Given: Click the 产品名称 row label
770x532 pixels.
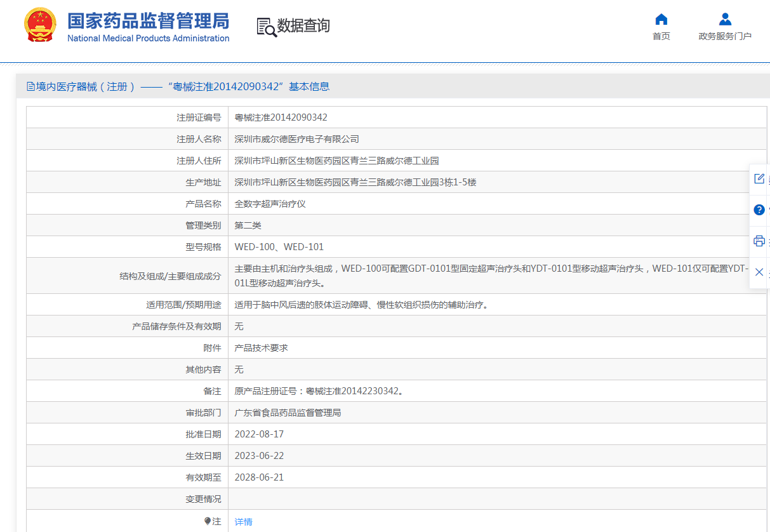Looking at the screenshot, I should pos(203,204).
